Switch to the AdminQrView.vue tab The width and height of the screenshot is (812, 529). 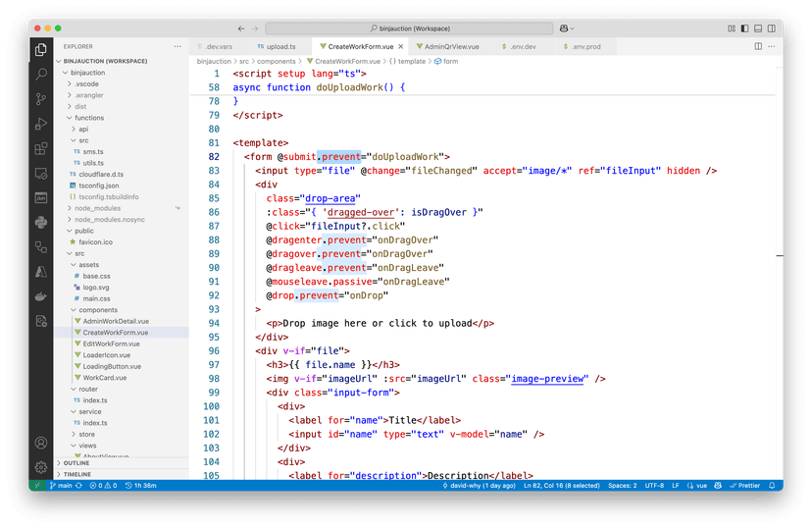pyautogui.click(x=450, y=46)
